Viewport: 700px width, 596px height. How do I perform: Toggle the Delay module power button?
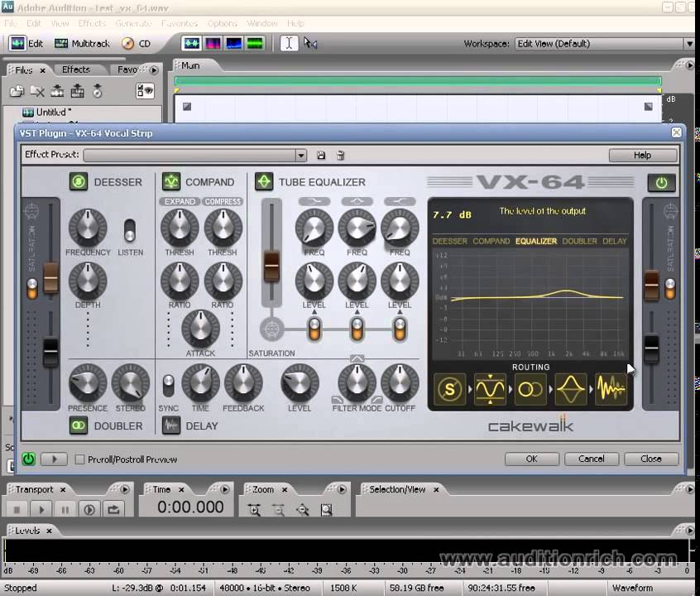click(171, 425)
